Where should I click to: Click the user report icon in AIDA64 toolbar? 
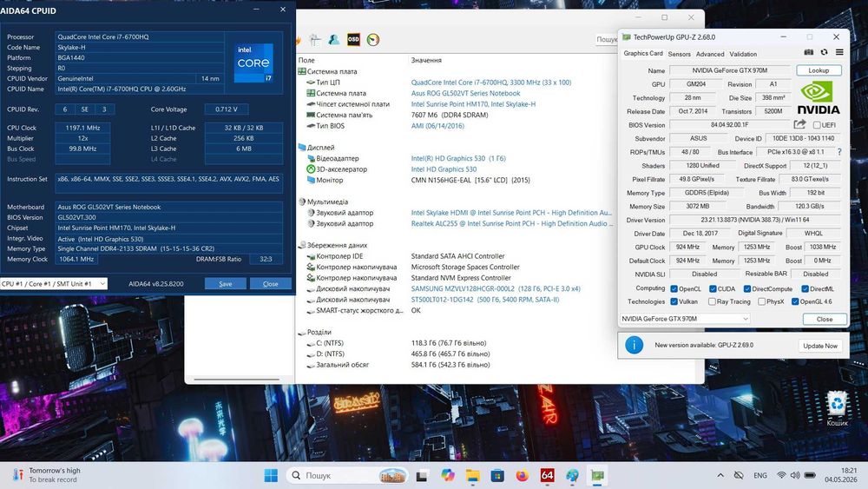pos(334,39)
